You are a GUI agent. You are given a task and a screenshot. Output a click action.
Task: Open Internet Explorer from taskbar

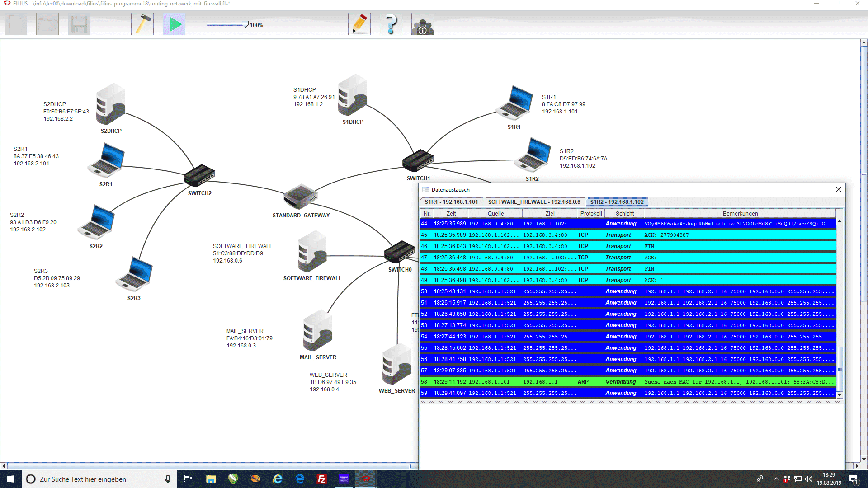tap(278, 479)
